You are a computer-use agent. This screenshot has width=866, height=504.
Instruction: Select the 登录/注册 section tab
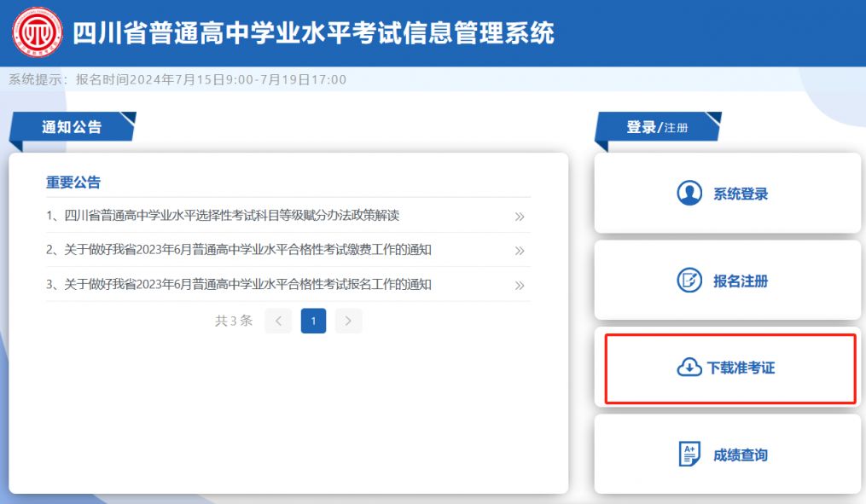[657, 127]
